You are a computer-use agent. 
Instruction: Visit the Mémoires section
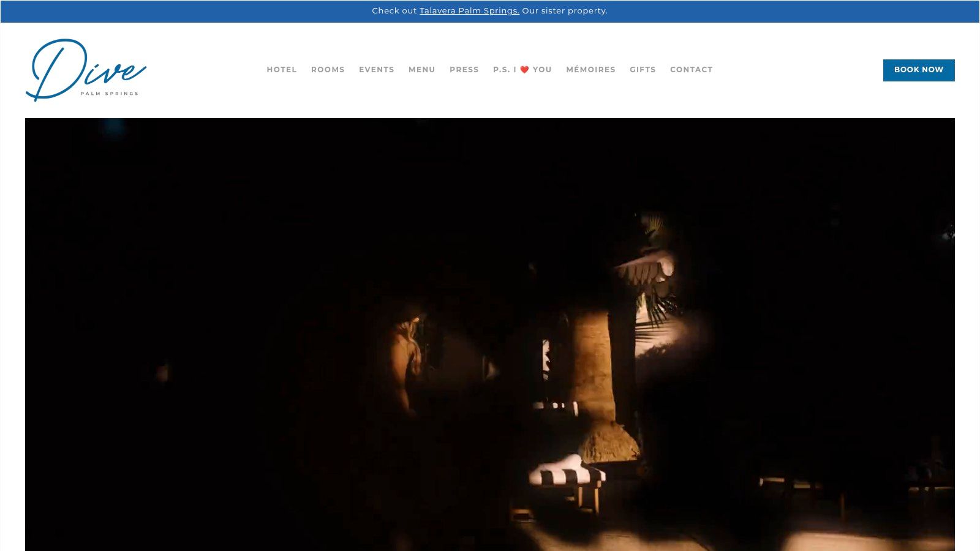coord(590,70)
